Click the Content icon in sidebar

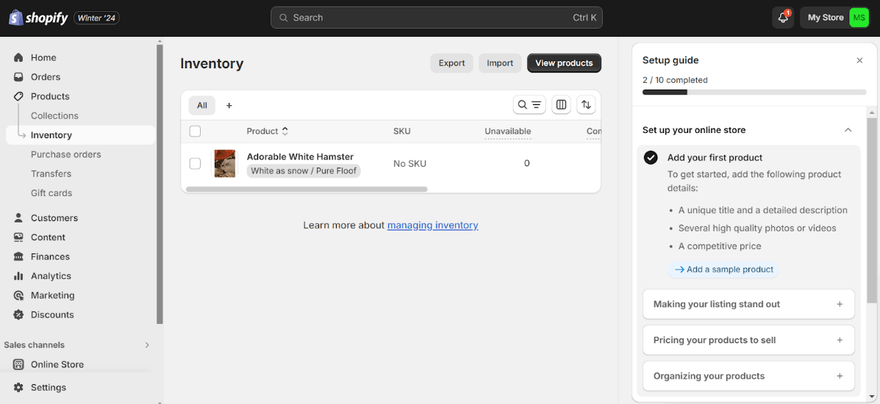19,237
